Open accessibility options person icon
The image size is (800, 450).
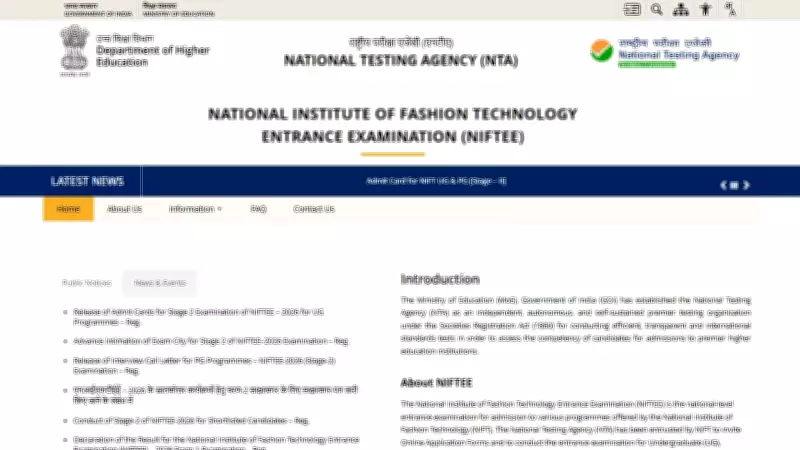706,9
